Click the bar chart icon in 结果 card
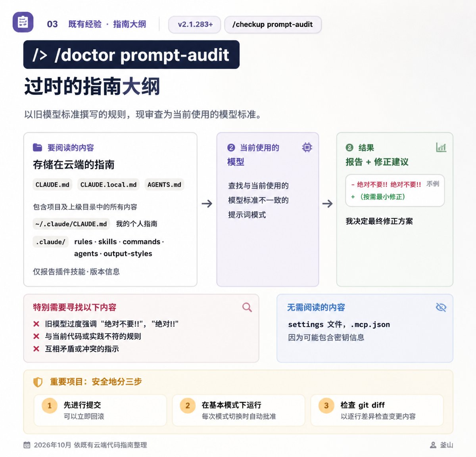The height and width of the screenshot is (457, 476). (x=441, y=148)
